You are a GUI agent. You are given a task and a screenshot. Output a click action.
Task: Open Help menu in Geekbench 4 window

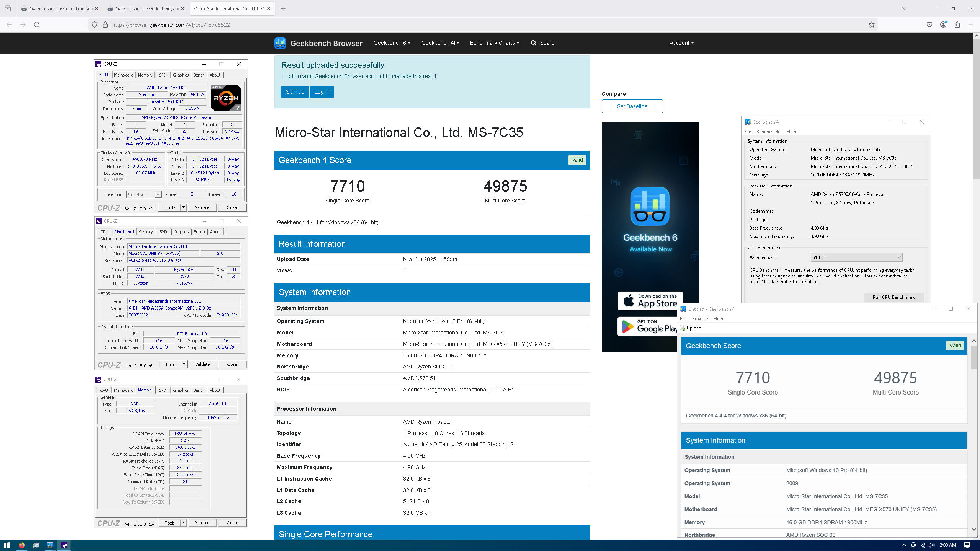tap(791, 132)
